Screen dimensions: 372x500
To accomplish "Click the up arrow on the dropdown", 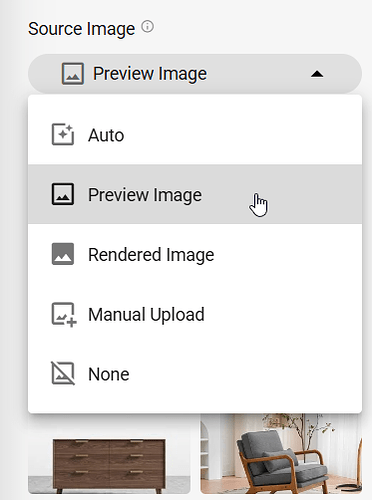I will click(x=317, y=74).
